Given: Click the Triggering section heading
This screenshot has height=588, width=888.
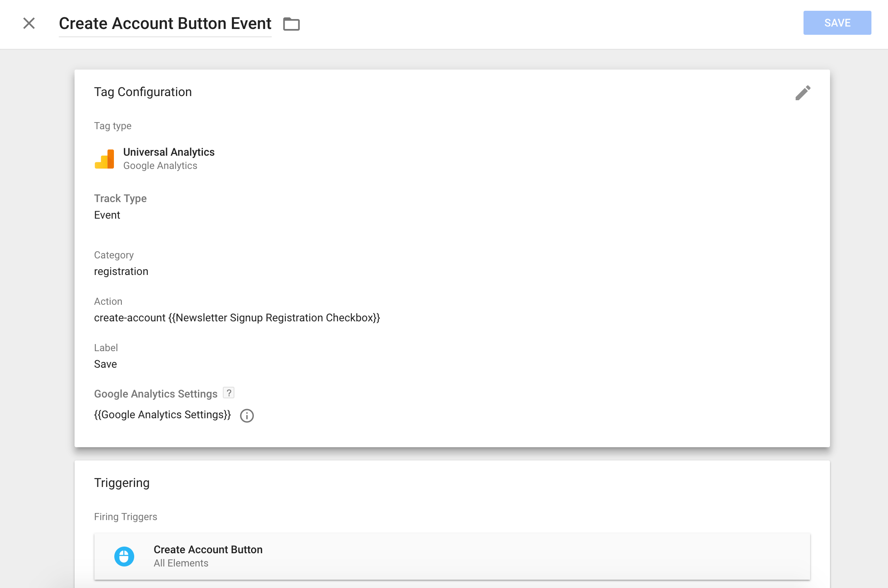Looking at the screenshot, I should pyautogui.click(x=122, y=483).
